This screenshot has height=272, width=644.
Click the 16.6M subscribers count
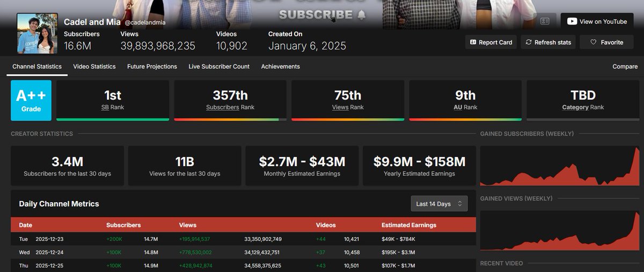coord(77,46)
